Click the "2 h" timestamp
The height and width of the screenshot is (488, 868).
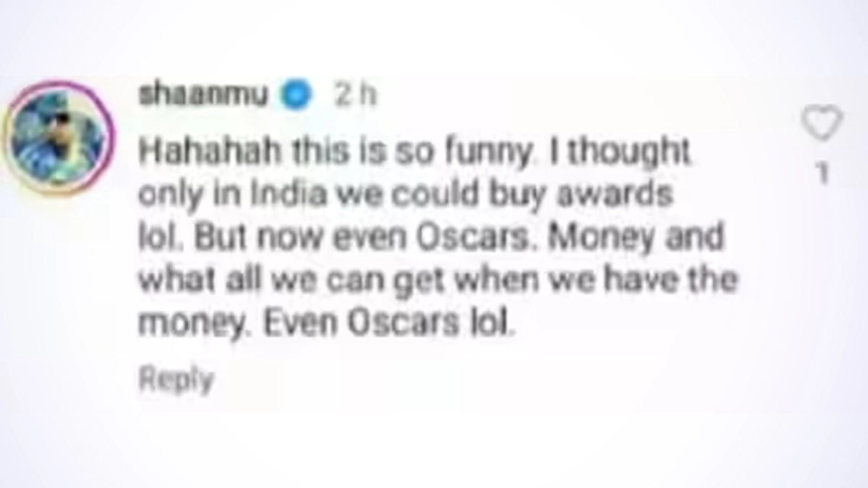(x=354, y=96)
